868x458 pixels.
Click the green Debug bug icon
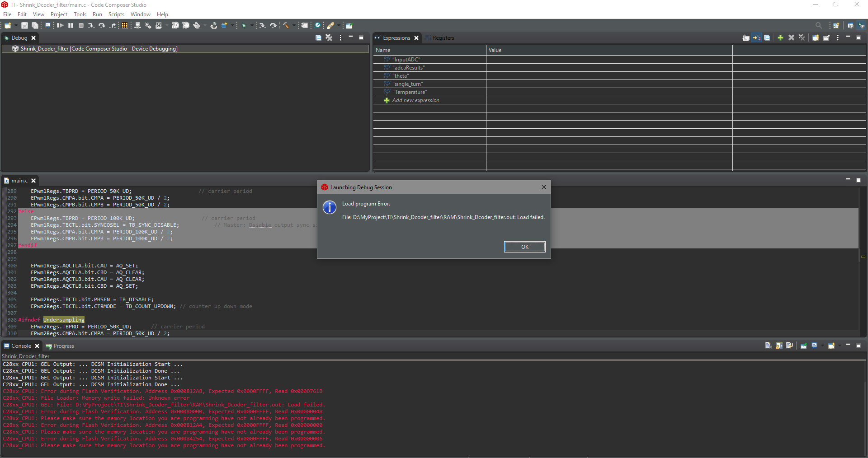244,26
